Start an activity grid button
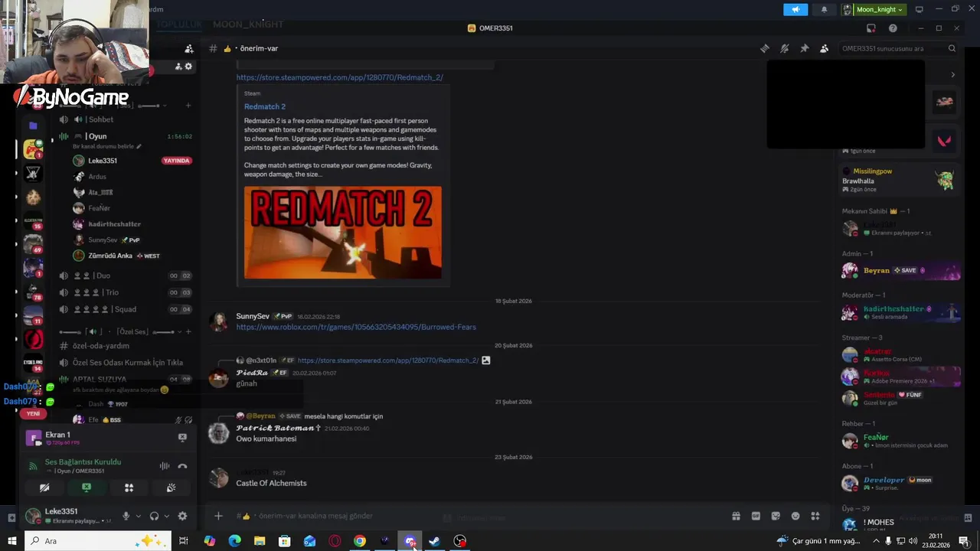Viewport: 980px width, 551px height. pyautogui.click(x=129, y=487)
